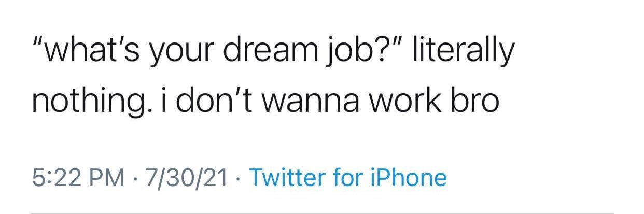Open the Twitter for iPhone source link
Image resolution: width=644 pixels, height=214 pixels.
[348, 178]
